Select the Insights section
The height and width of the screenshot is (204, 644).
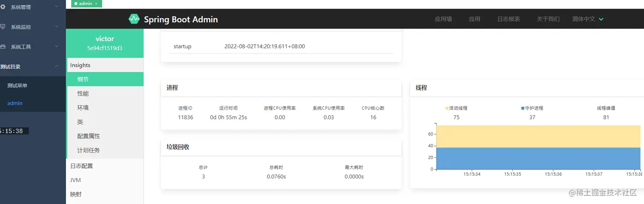coord(105,65)
